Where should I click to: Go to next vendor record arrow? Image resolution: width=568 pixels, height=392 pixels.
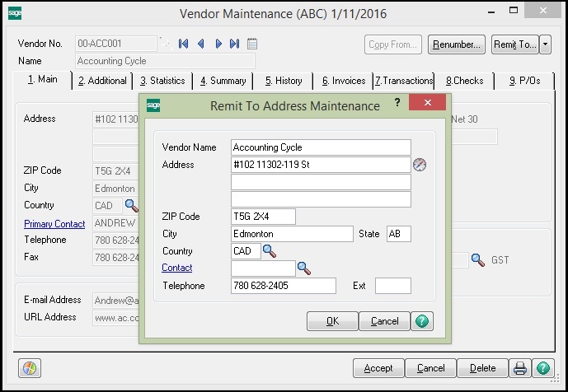(218, 44)
